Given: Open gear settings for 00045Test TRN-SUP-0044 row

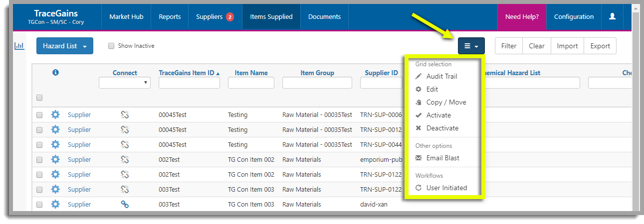Looking at the screenshot, I should pyautogui.click(x=55, y=144).
